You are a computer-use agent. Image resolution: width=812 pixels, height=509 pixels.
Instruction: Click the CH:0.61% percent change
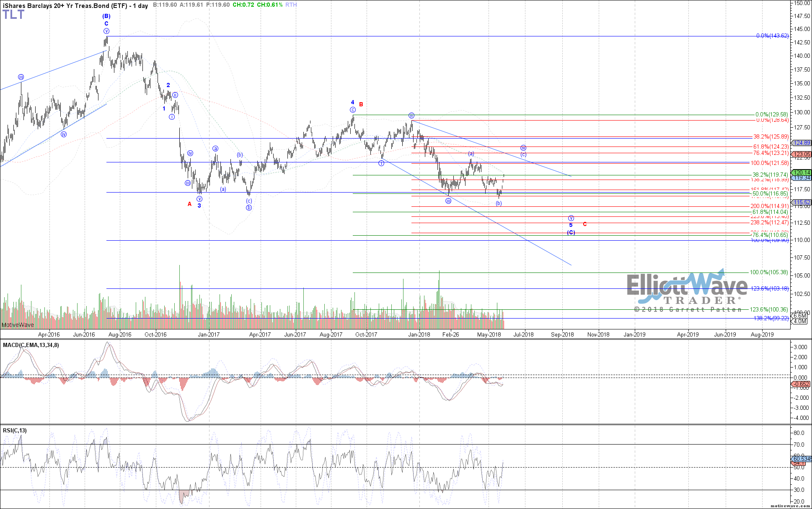(x=269, y=5)
